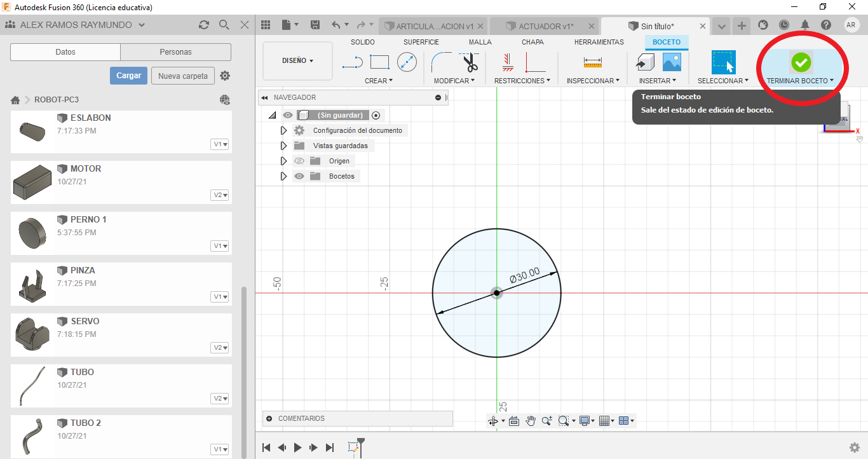Click the Insert Image canvas icon

(672, 62)
